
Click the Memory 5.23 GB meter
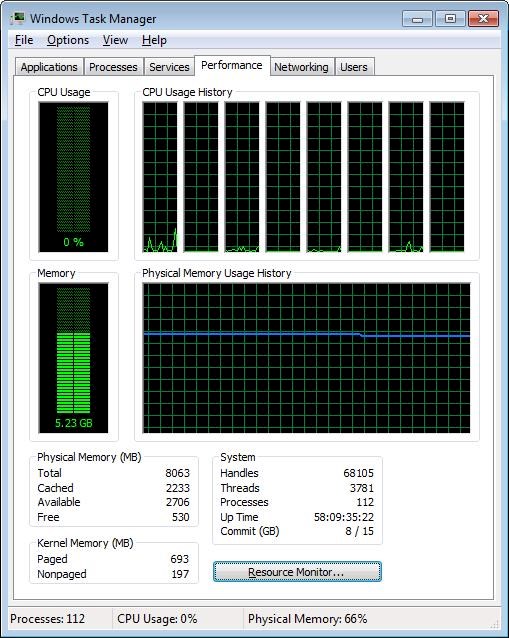73,358
